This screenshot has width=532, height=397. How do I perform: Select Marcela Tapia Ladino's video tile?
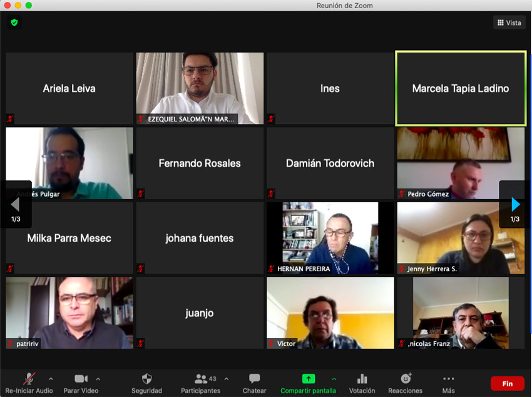pos(461,88)
